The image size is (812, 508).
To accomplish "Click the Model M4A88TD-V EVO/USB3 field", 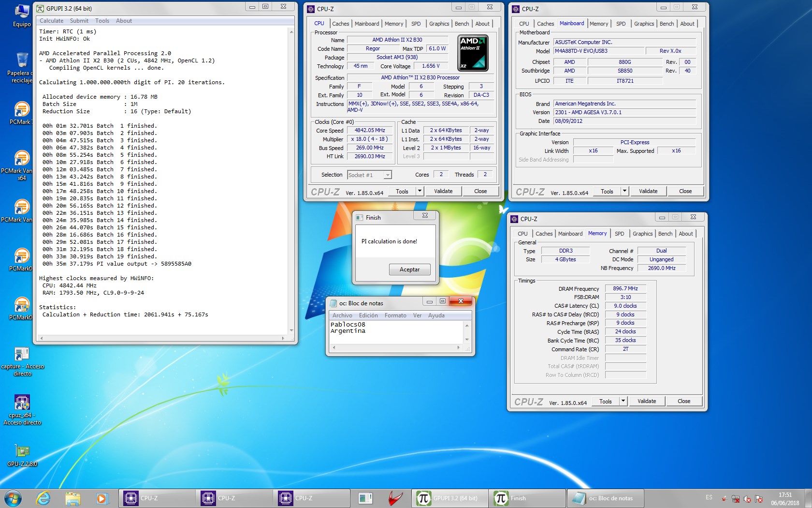I will [599, 51].
